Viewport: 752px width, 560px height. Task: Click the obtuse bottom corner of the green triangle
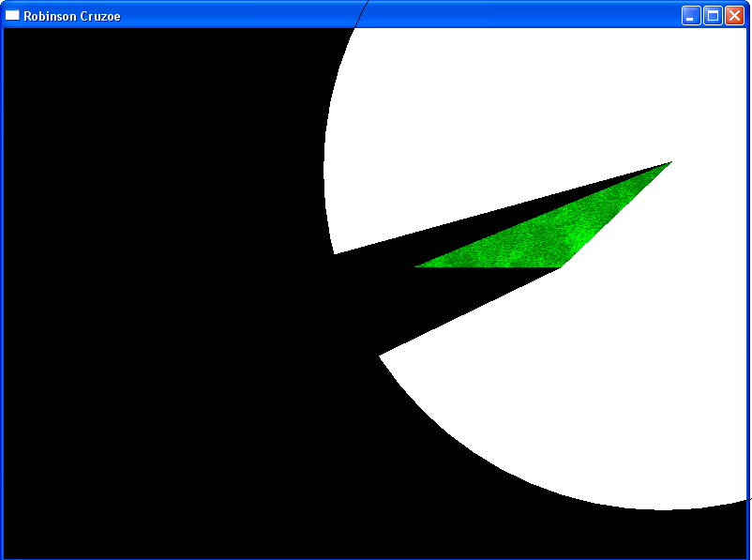click(561, 266)
